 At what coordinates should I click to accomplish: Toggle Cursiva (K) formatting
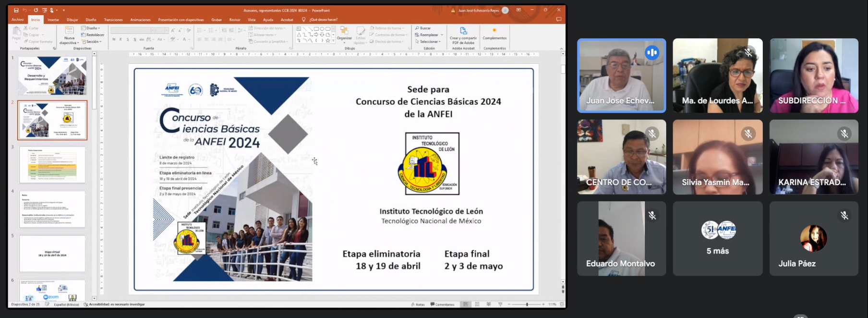(121, 39)
